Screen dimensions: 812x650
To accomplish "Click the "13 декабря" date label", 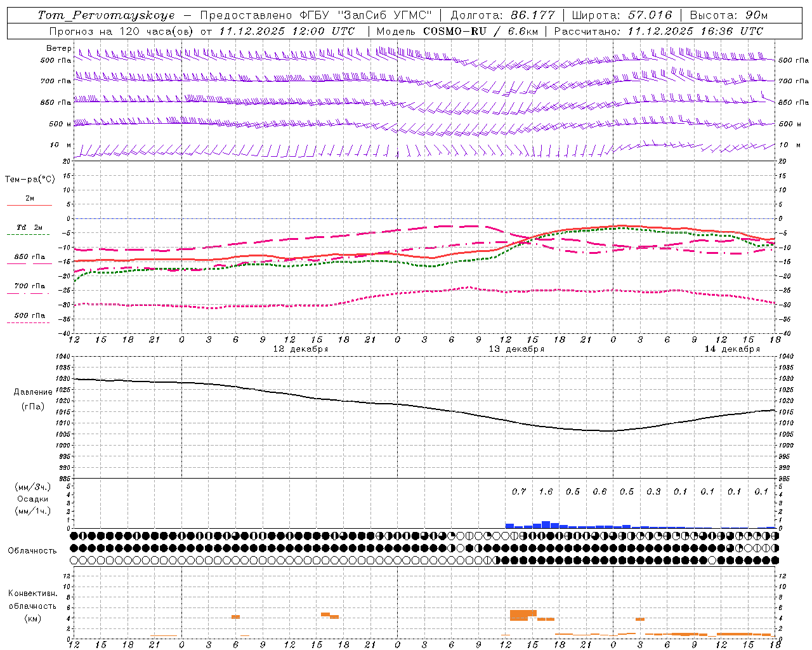I will [516, 349].
